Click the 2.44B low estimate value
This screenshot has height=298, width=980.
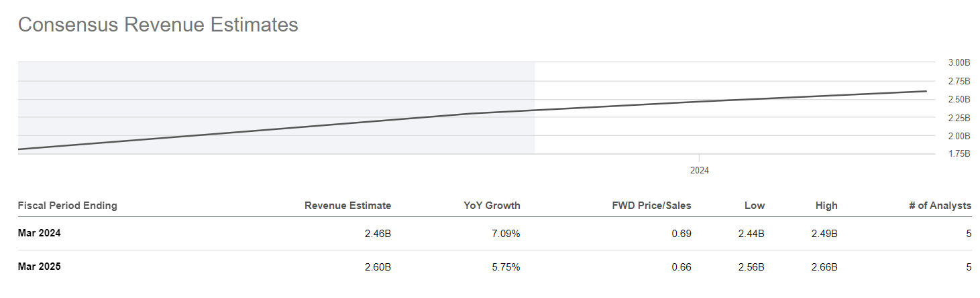[x=751, y=234]
